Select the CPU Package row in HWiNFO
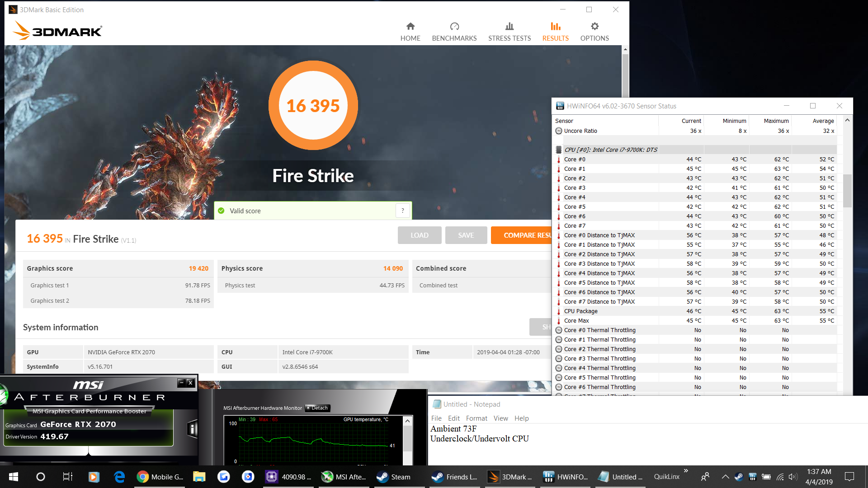 pyautogui.click(x=695, y=311)
